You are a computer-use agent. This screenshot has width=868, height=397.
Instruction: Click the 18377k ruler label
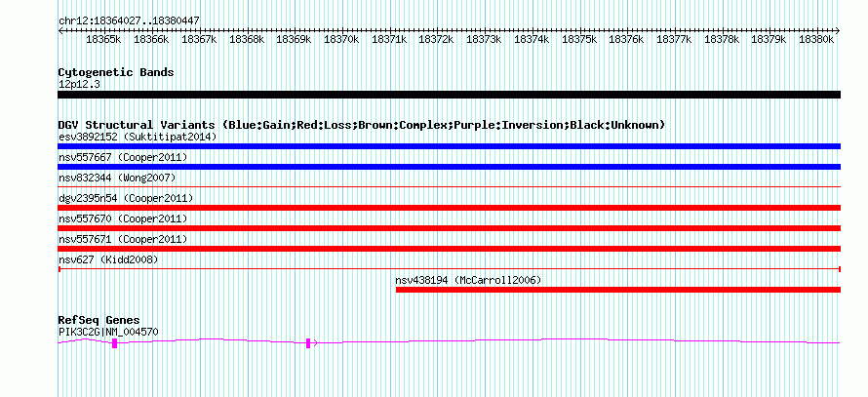(674, 40)
